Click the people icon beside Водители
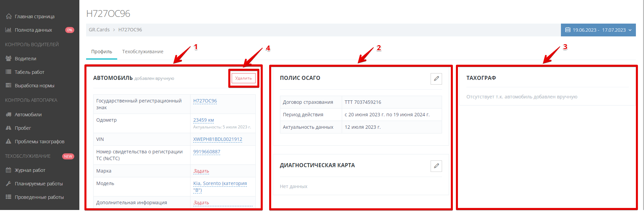This screenshot has width=644, height=212. [8, 58]
